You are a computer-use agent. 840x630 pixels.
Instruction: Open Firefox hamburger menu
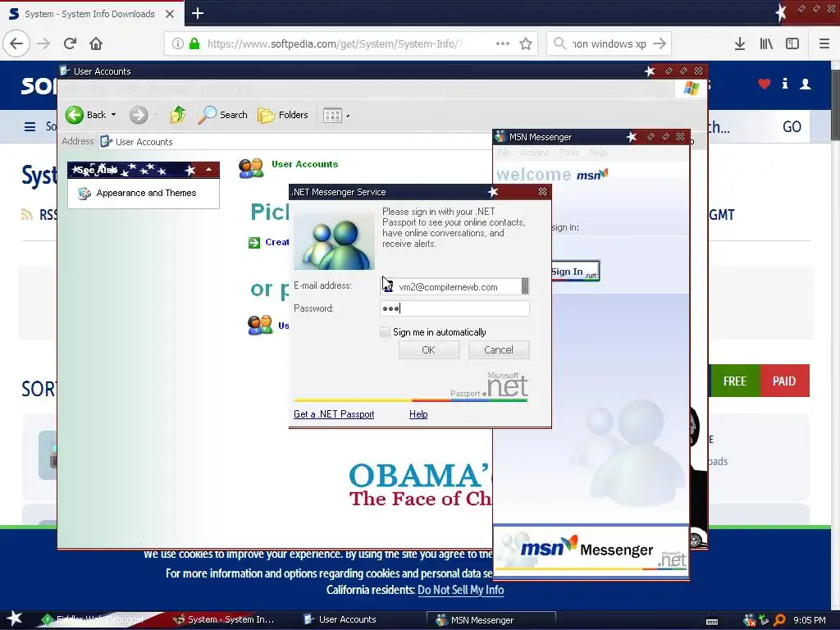tap(824, 43)
